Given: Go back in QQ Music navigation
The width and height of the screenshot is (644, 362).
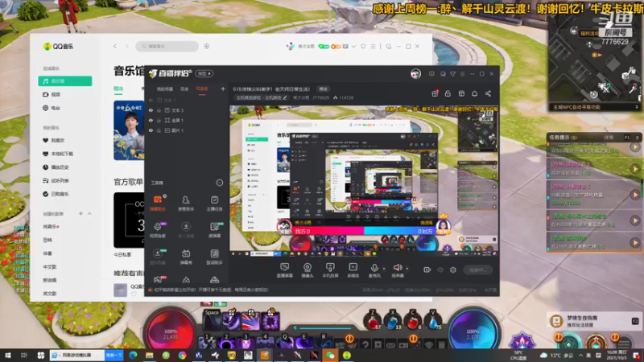Looking at the screenshot, I should [x=115, y=47].
